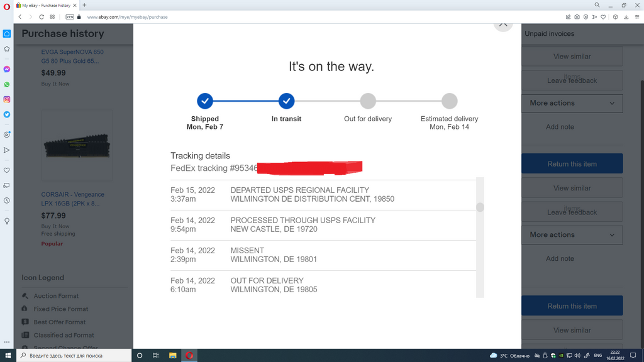Open extensions cube icon
Screen dimensions: 644x362
coord(615,17)
